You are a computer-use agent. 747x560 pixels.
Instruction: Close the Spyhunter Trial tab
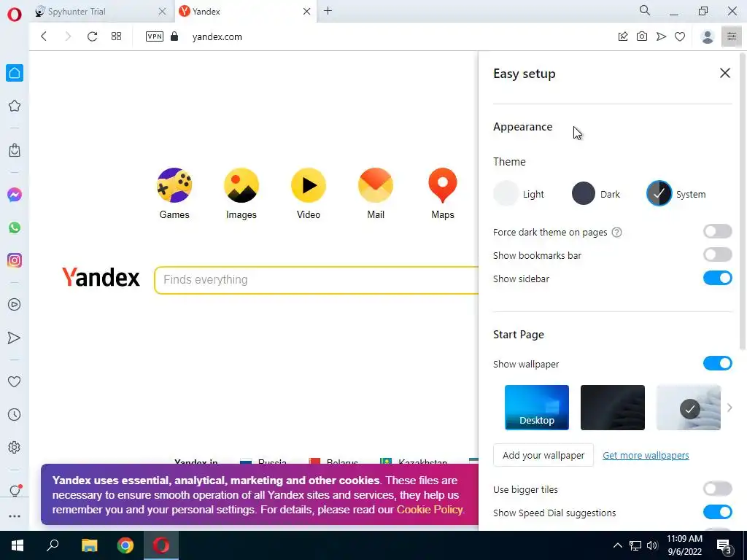coord(162,12)
